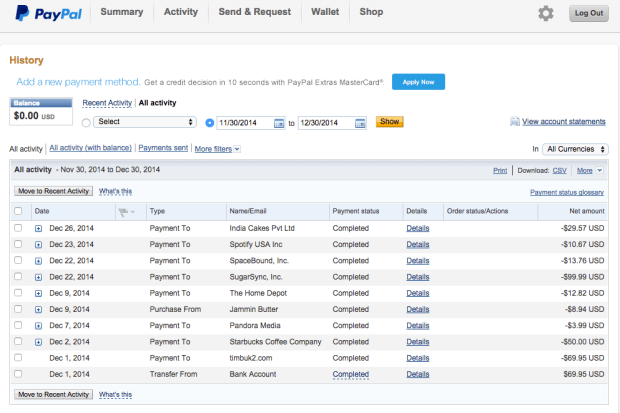Image resolution: width=620 pixels, height=413 pixels.
Task: Expand the Jammin Butter row
Action: [38, 310]
